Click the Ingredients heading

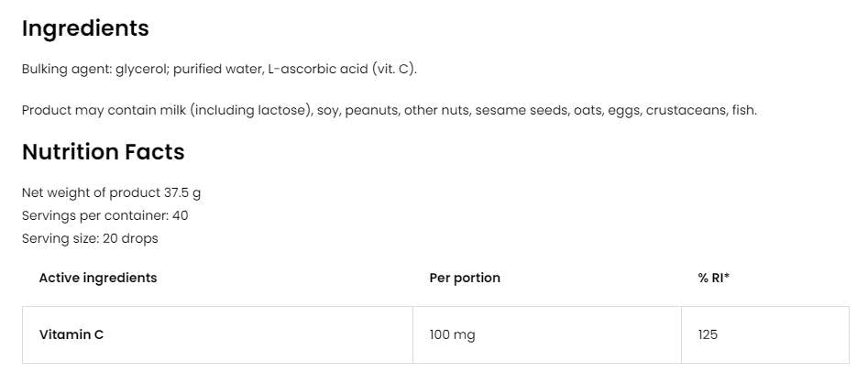(85, 28)
